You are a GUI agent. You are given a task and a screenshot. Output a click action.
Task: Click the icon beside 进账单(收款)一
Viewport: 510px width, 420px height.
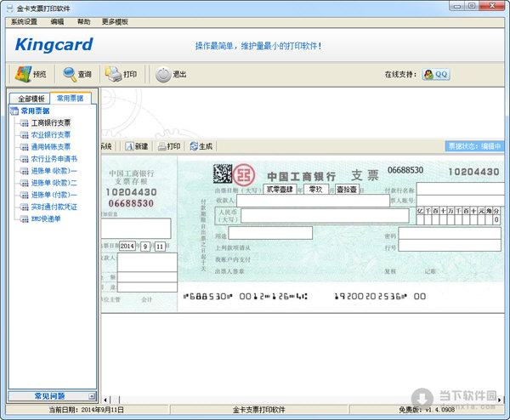tap(25, 171)
